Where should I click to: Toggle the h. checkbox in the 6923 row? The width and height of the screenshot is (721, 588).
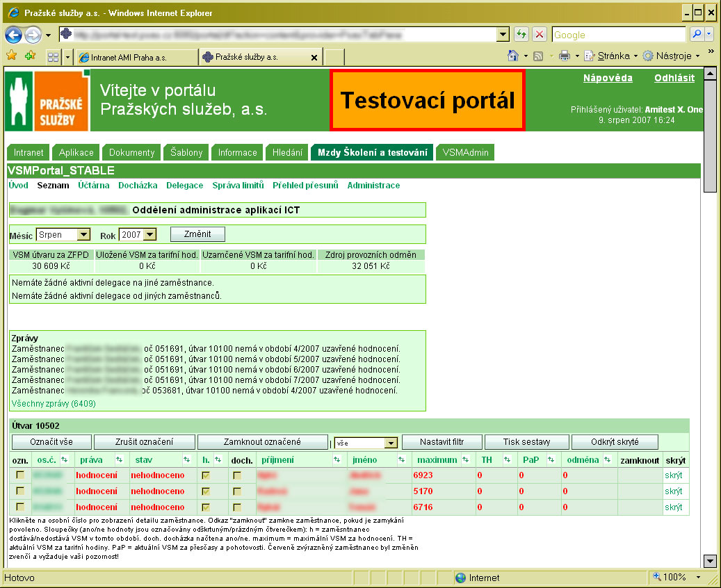point(206,475)
